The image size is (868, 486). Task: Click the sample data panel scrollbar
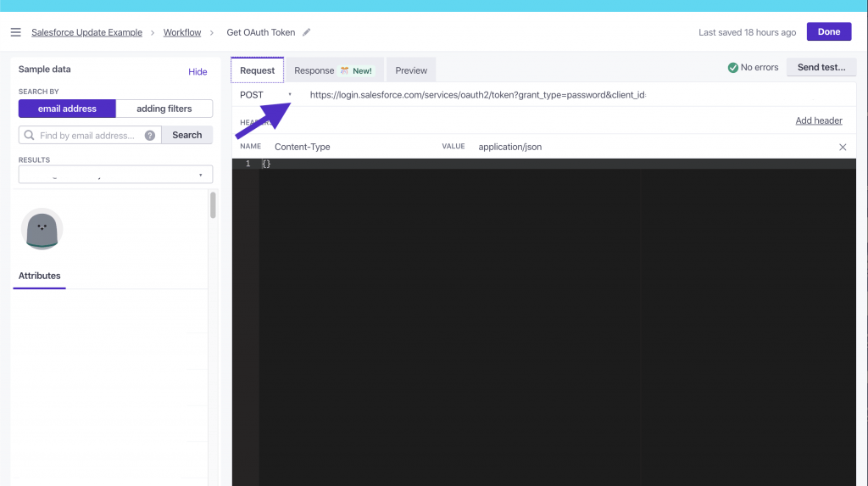(213, 205)
